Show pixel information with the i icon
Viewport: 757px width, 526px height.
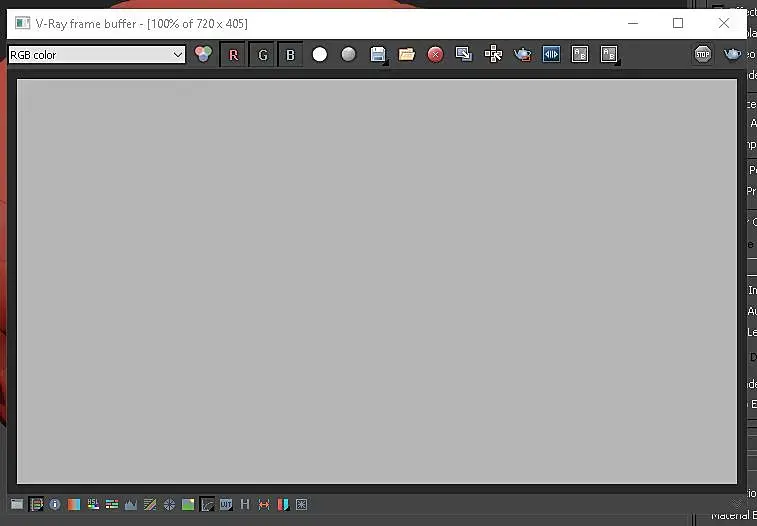point(55,504)
